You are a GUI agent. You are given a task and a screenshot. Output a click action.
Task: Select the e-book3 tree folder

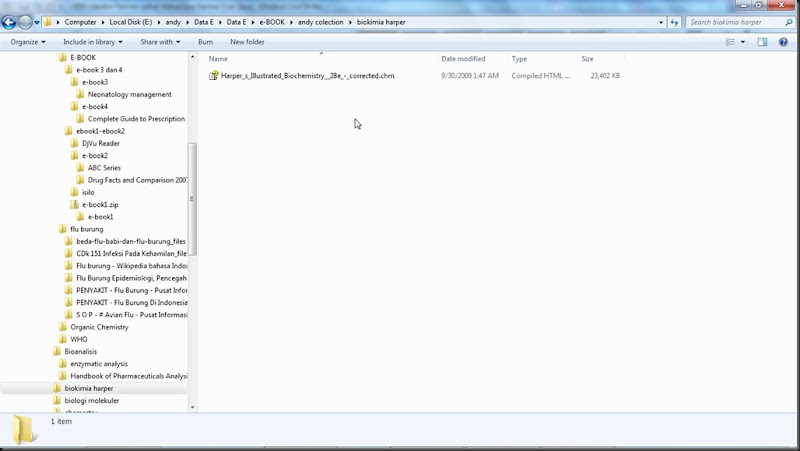click(95, 82)
